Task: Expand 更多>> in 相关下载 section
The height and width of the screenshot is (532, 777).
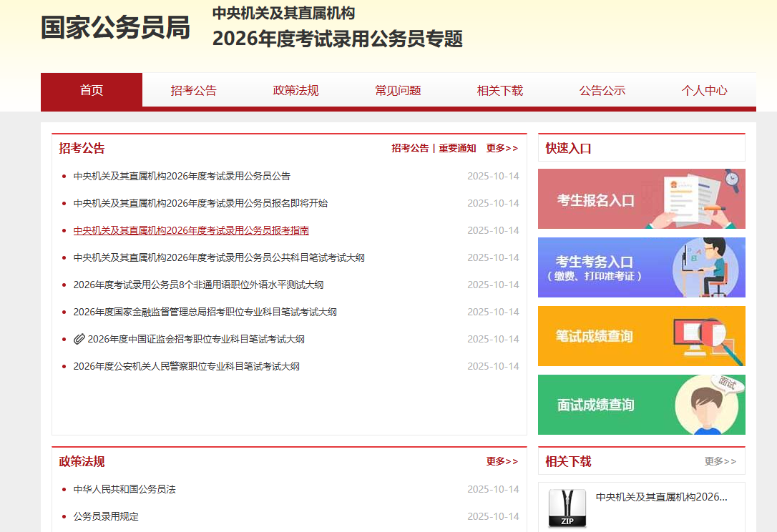Action: [x=720, y=461]
